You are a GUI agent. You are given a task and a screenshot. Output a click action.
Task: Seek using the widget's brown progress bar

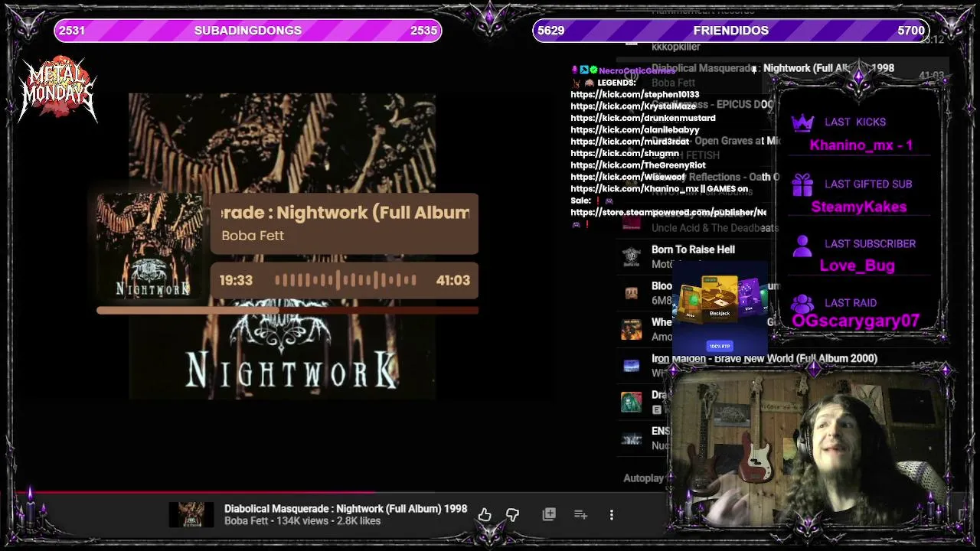[287, 310]
